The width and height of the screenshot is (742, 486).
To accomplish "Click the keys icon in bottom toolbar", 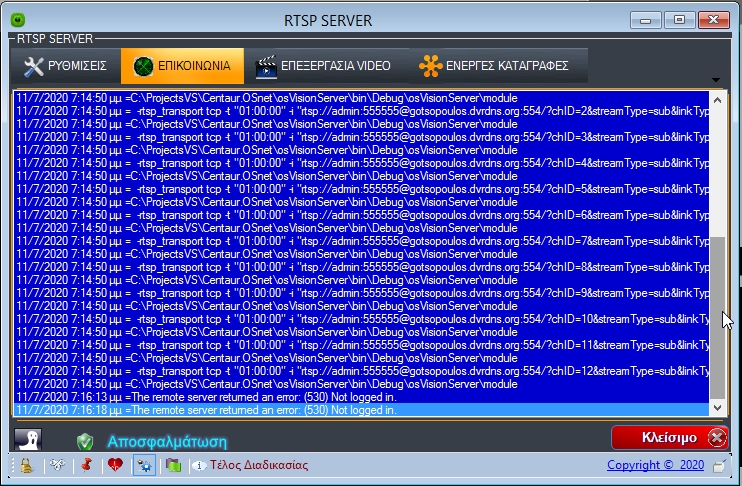I will (56, 465).
